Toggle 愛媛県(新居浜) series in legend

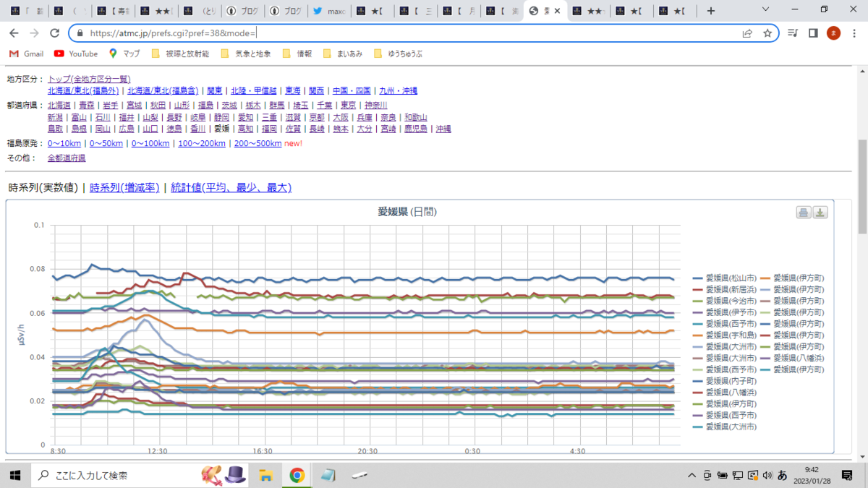click(726, 289)
